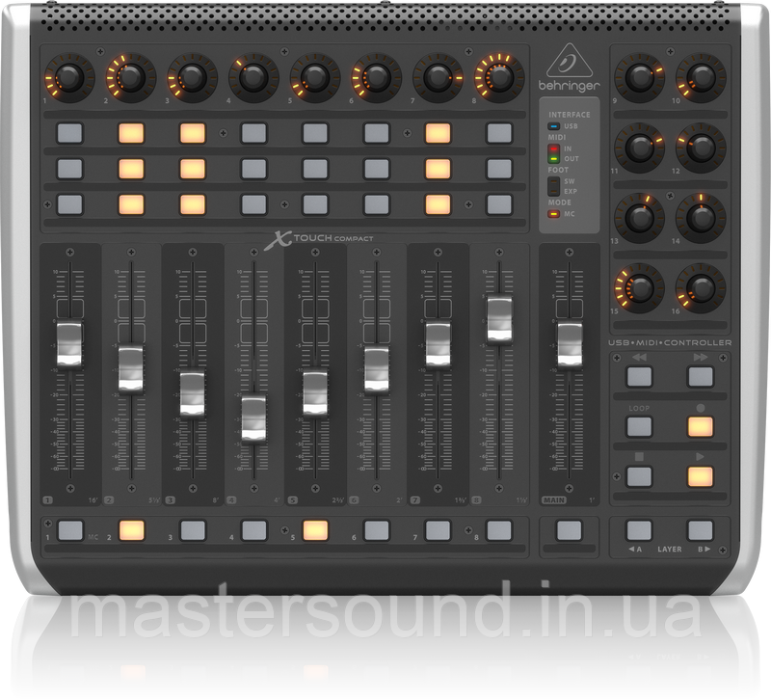Click right-side encoder knob 16
This screenshot has height=700, width=771.
[701, 287]
